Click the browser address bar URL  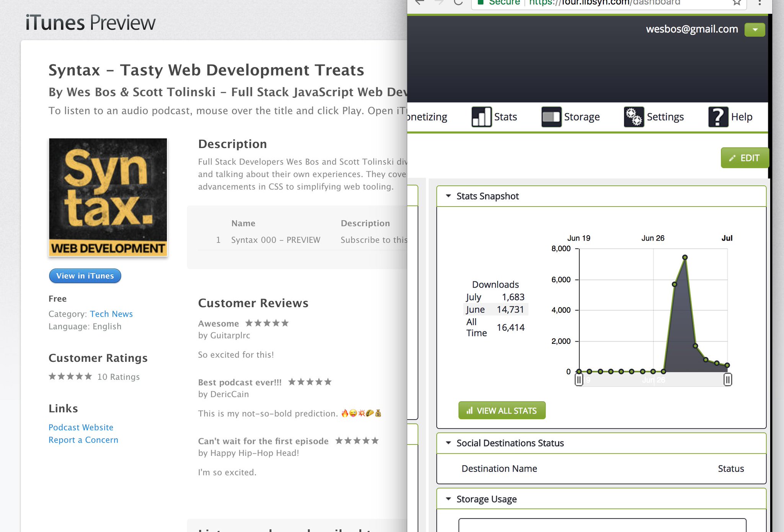point(604,3)
